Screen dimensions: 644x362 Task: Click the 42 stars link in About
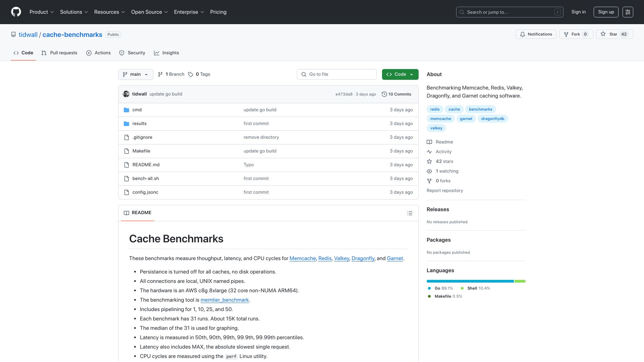440,162
